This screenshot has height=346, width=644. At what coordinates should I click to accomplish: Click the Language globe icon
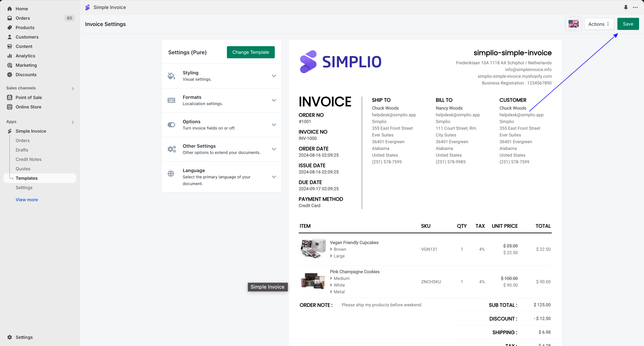tap(171, 173)
